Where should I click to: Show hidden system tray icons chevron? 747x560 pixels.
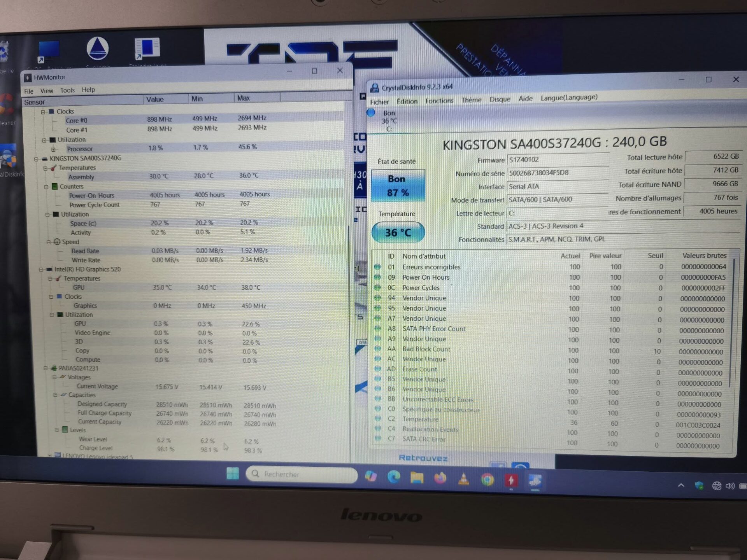[681, 485]
